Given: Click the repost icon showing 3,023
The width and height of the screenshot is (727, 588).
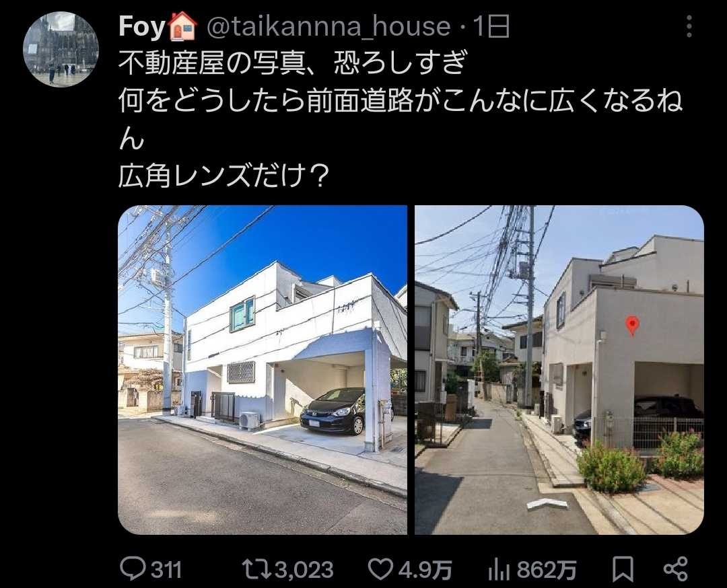Looking at the screenshot, I should click(258, 569).
